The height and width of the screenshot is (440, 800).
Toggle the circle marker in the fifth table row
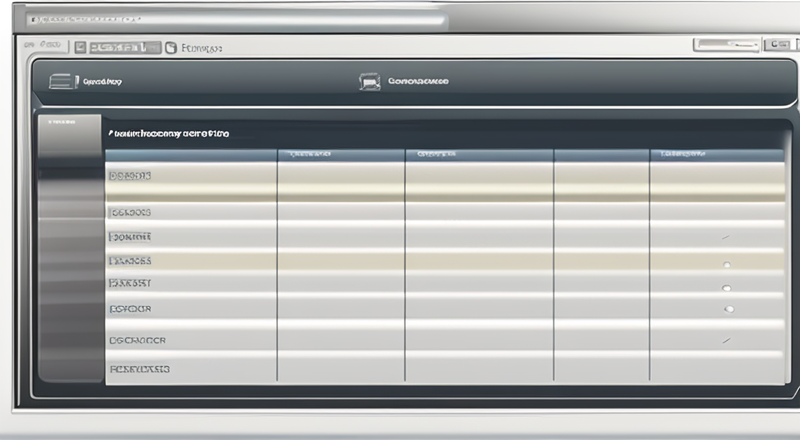[x=727, y=288]
